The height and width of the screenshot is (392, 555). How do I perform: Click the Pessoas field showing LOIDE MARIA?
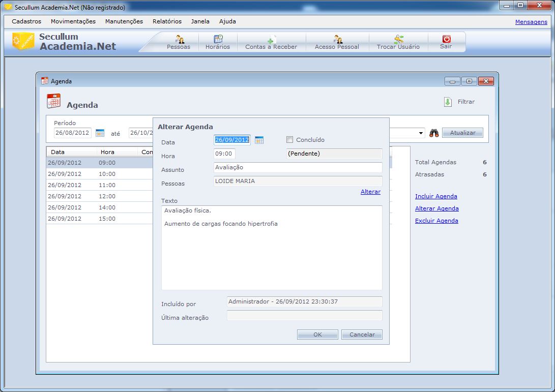(298, 181)
